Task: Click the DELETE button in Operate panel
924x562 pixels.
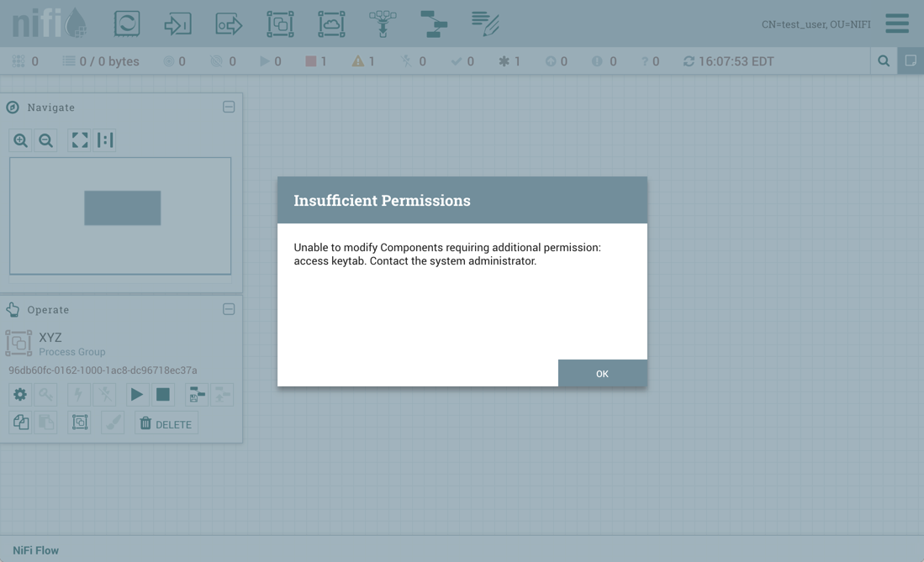Action: click(166, 424)
